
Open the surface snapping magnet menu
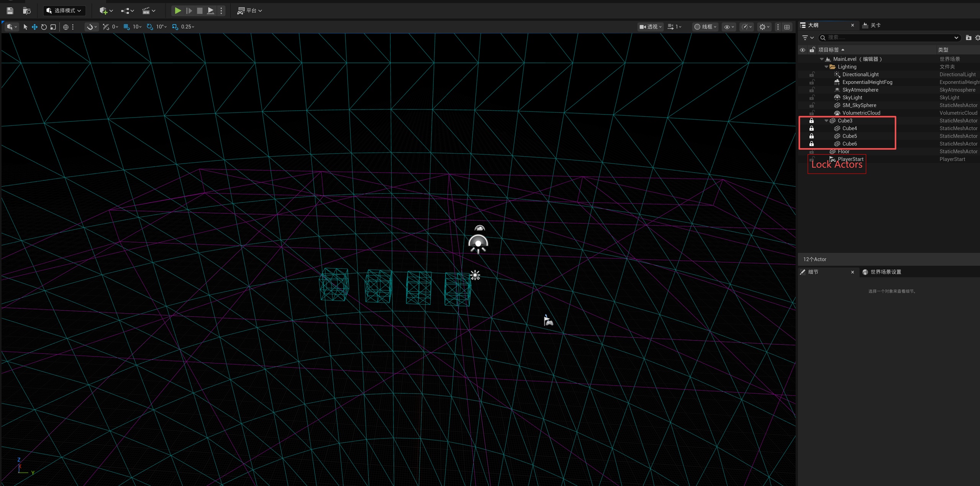pyautogui.click(x=92, y=27)
